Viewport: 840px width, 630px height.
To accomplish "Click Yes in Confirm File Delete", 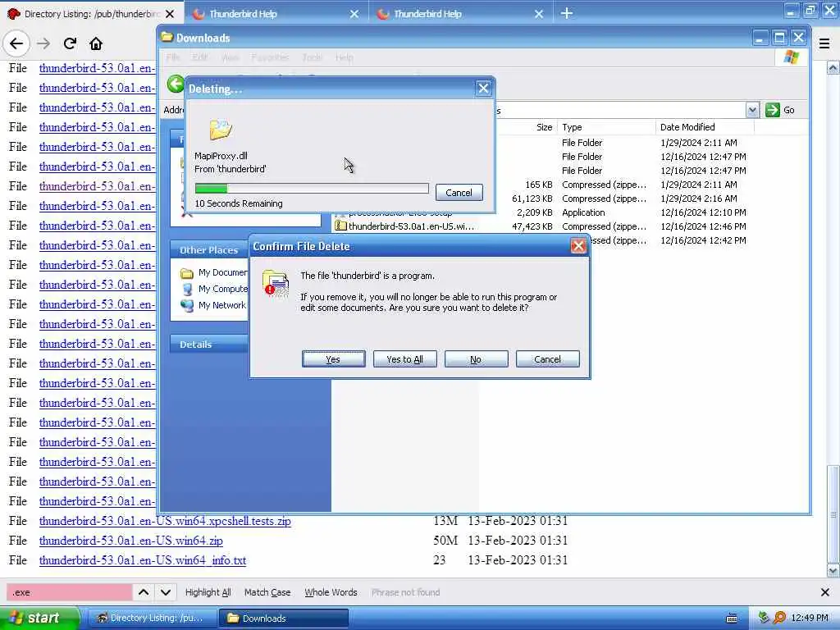I will coord(333,359).
